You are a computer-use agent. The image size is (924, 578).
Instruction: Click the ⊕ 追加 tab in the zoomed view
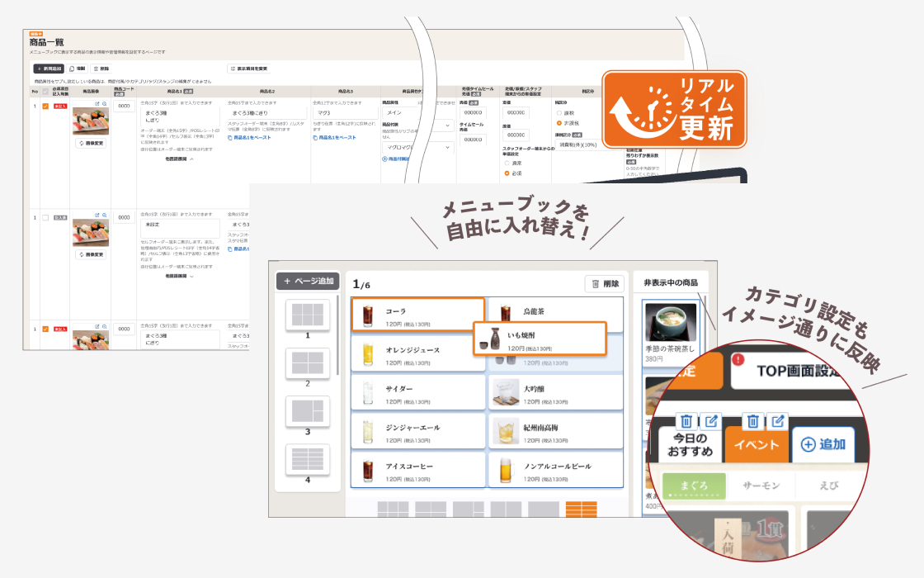pos(823,443)
